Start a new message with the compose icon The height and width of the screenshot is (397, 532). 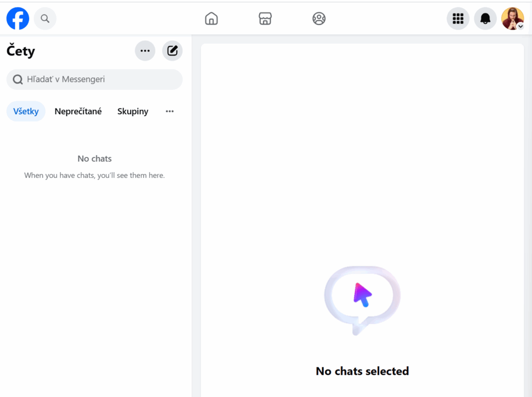click(x=172, y=50)
